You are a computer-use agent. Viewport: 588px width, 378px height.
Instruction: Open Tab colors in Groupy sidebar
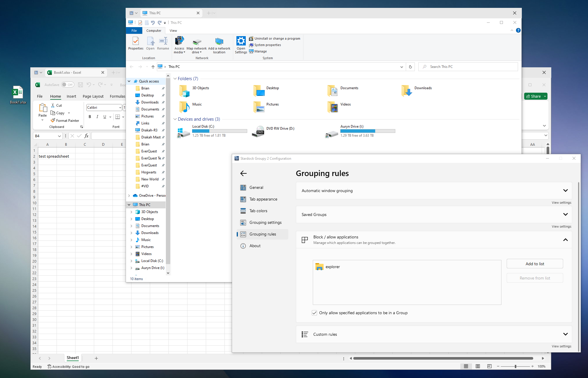click(x=262, y=211)
